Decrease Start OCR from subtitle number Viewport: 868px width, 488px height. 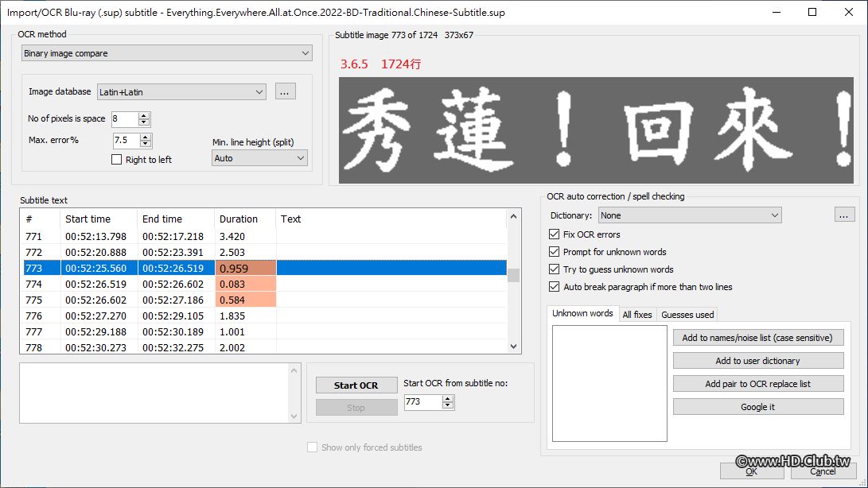coord(448,405)
